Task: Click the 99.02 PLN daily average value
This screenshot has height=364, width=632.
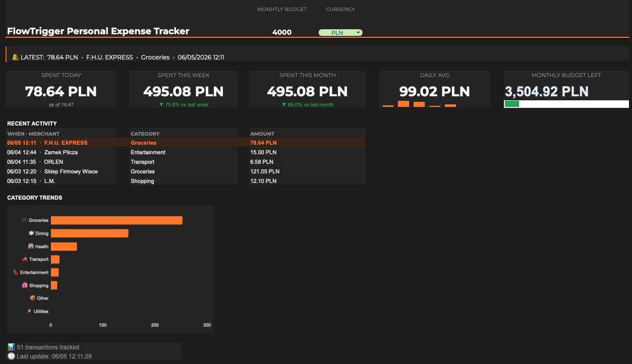Action: 434,92
